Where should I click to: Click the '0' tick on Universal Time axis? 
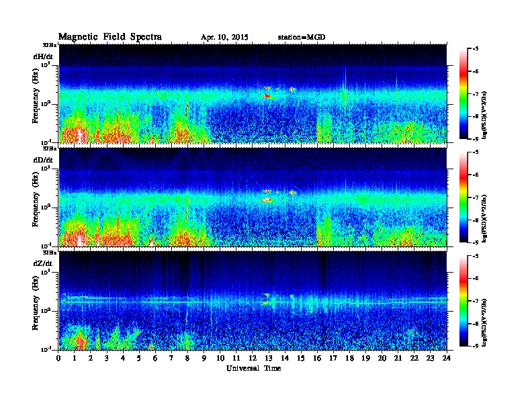pyautogui.click(x=58, y=358)
